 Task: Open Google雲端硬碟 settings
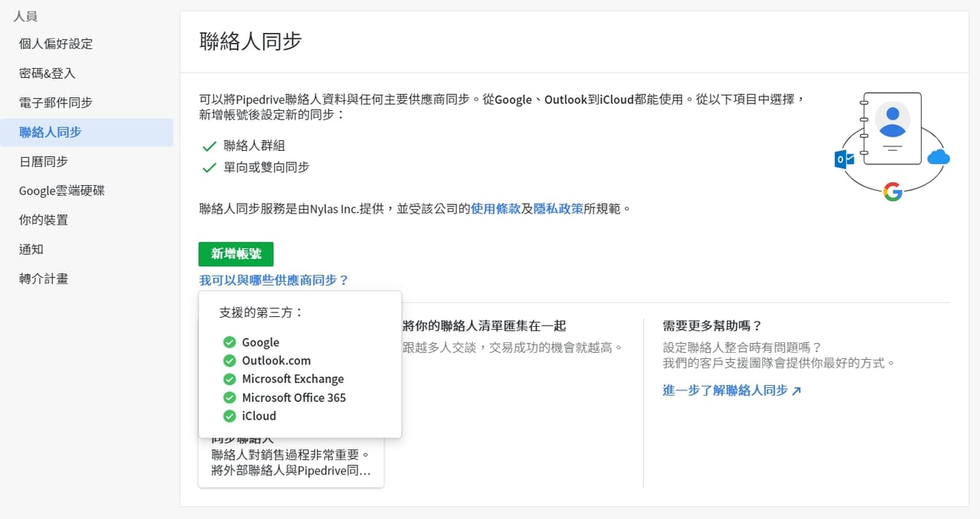point(62,191)
